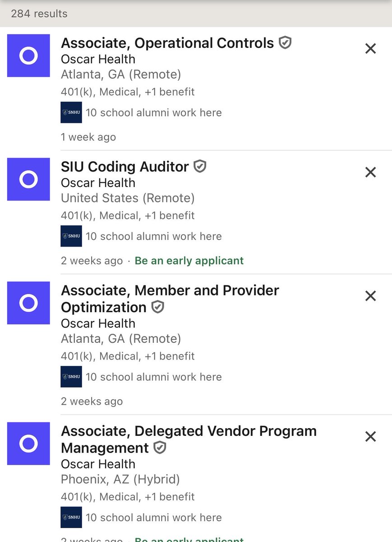392x542 pixels.
Task: Click SNHU logo under Delegated Vendor Program Management
Action: tap(71, 517)
